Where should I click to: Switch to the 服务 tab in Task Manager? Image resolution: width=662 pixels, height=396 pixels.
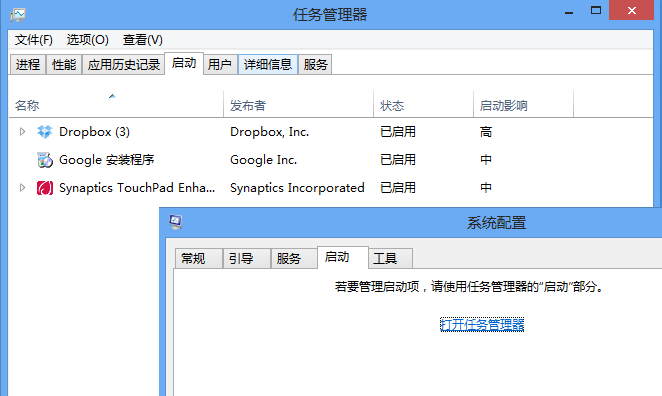coord(315,65)
